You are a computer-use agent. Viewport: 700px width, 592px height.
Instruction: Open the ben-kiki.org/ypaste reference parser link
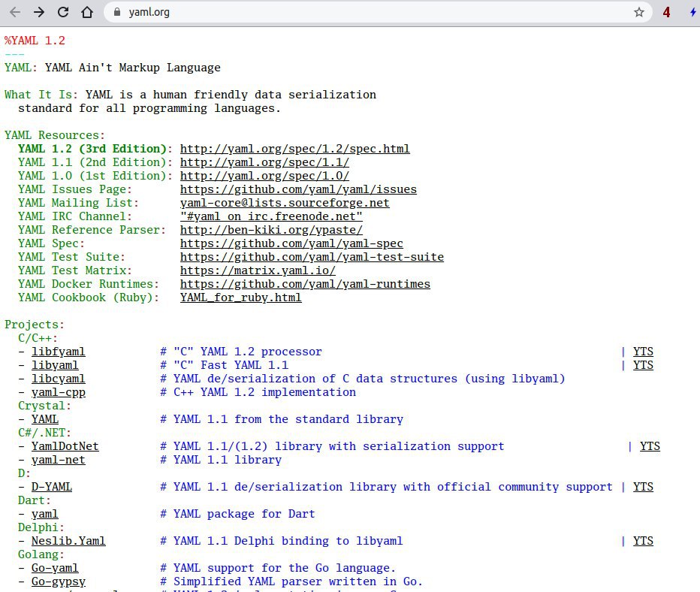coord(271,230)
